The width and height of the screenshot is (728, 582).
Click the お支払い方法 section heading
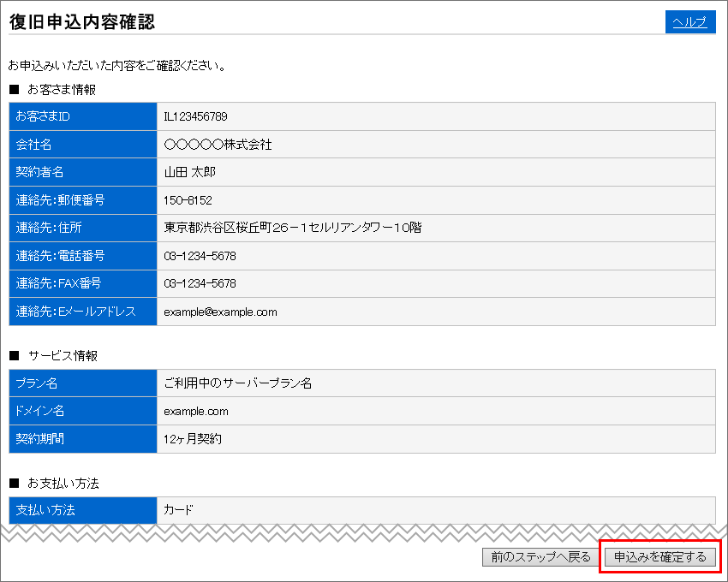tap(63, 484)
